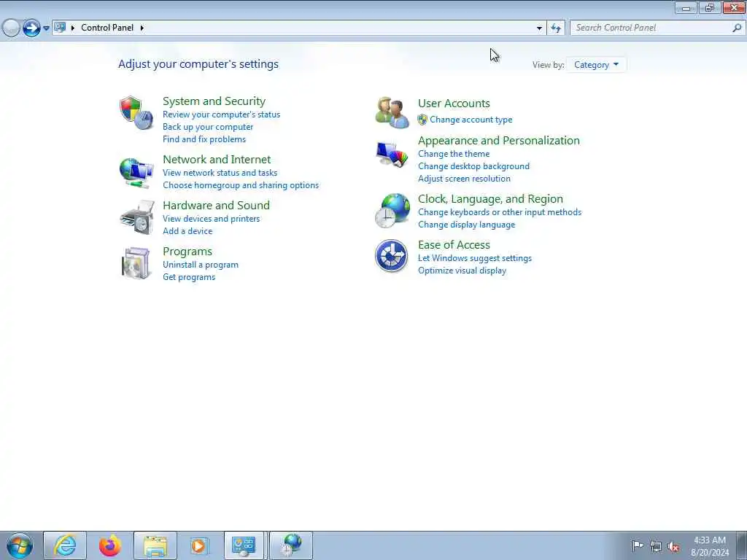747x560 pixels.
Task: Open Windows Explorer from the taskbar
Action: pyautogui.click(x=155, y=545)
